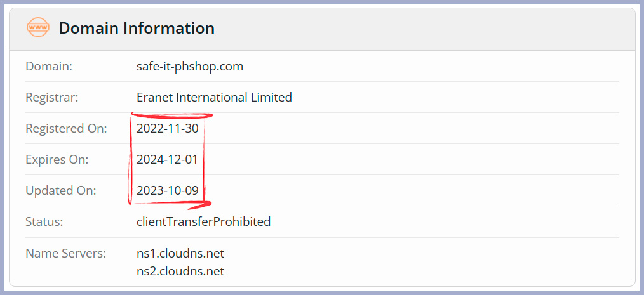Select the Expires On label
The image size is (644, 295).
tap(57, 159)
